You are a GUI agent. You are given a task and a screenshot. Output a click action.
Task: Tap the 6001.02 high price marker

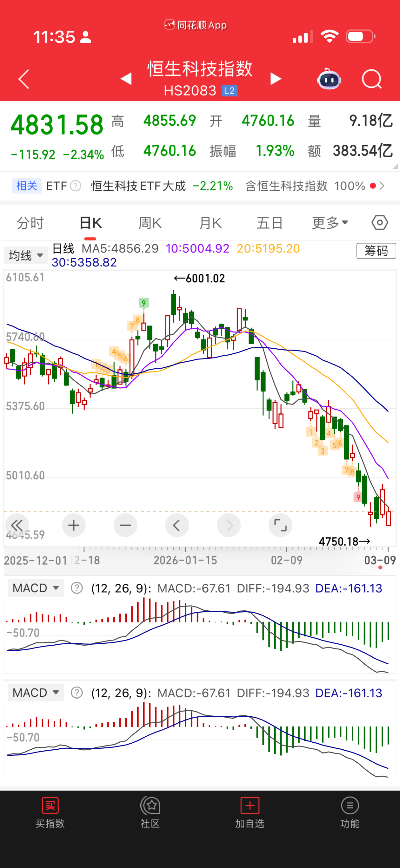tap(199, 278)
